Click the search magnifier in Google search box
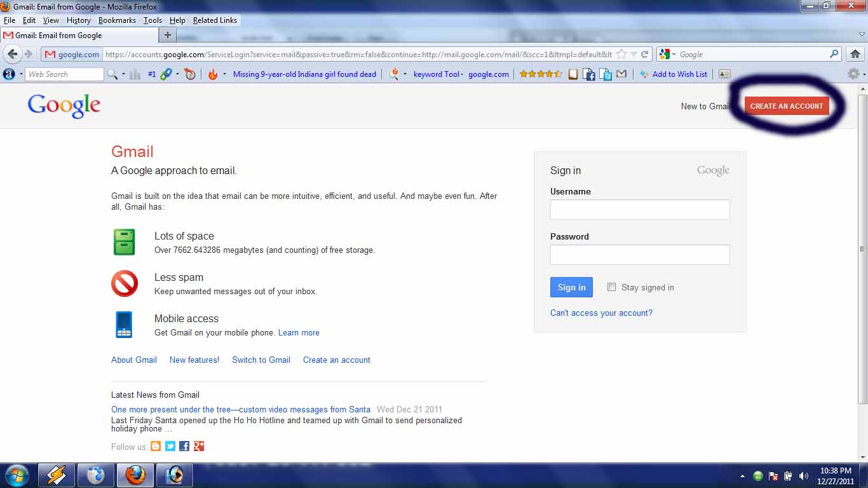 [834, 54]
